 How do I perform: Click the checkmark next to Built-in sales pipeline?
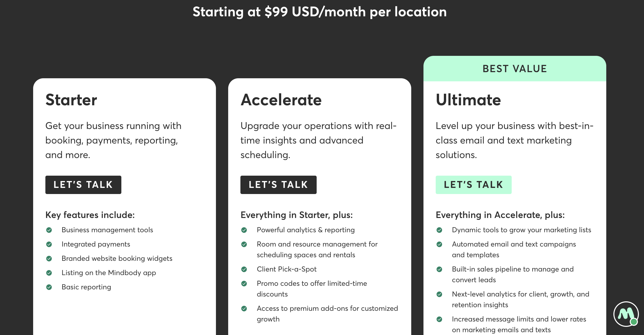(x=439, y=269)
